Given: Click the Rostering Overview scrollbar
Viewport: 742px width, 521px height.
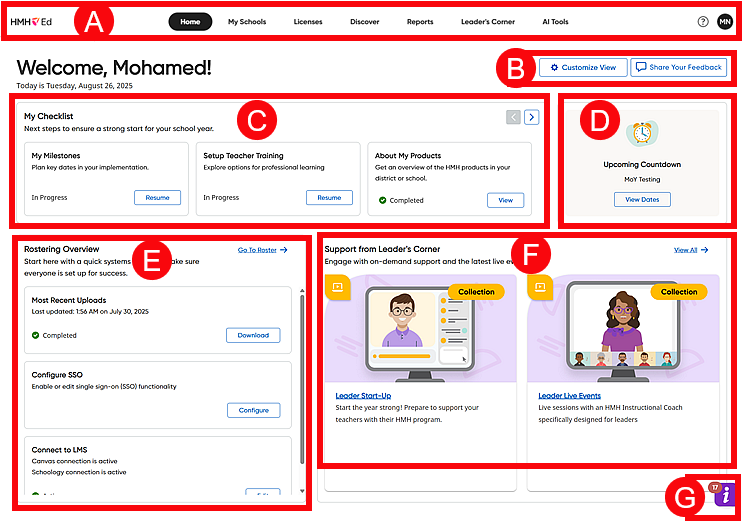Looking at the screenshot, I should pyautogui.click(x=302, y=379).
